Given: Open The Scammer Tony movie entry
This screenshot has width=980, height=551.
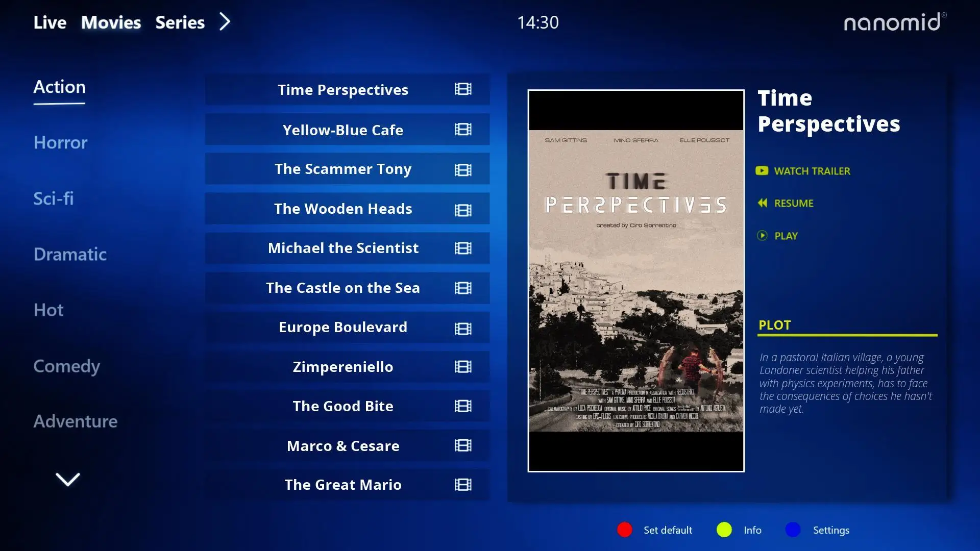Looking at the screenshot, I should click(x=347, y=169).
